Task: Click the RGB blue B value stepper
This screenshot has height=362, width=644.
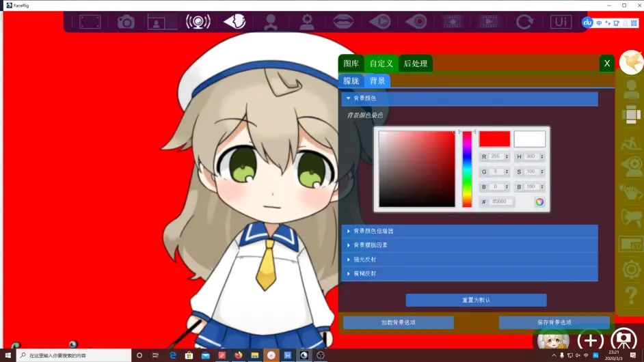Action: 507,186
